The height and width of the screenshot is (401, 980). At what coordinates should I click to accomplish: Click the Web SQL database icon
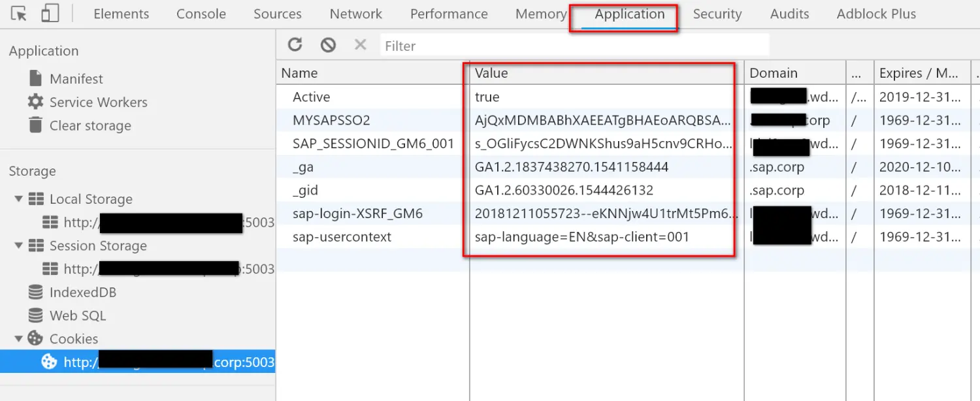click(x=36, y=315)
